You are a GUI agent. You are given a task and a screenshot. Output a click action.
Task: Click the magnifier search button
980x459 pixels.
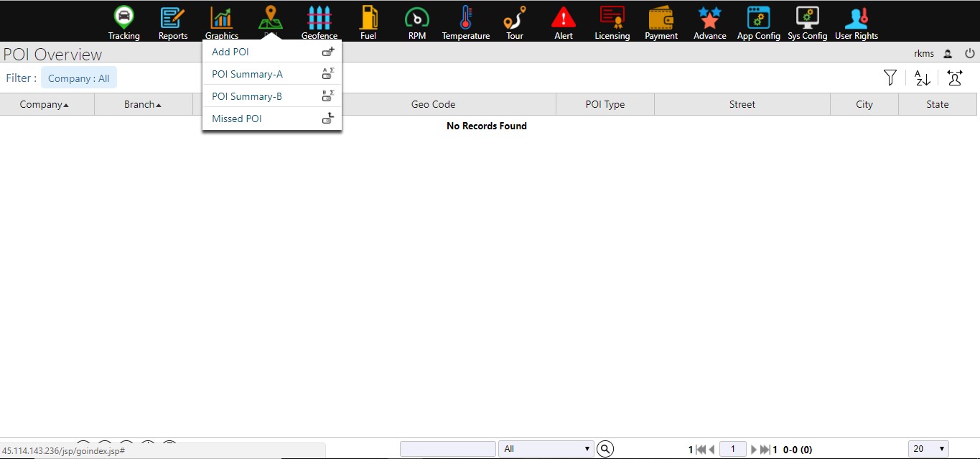pyautogui.click(x=606, y=449)
